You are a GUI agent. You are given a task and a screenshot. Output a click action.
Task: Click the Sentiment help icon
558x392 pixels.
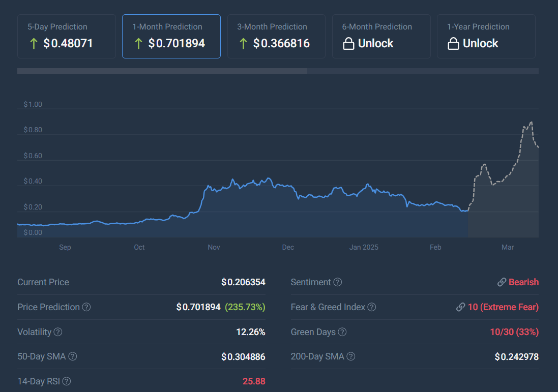tap(338, 282)
